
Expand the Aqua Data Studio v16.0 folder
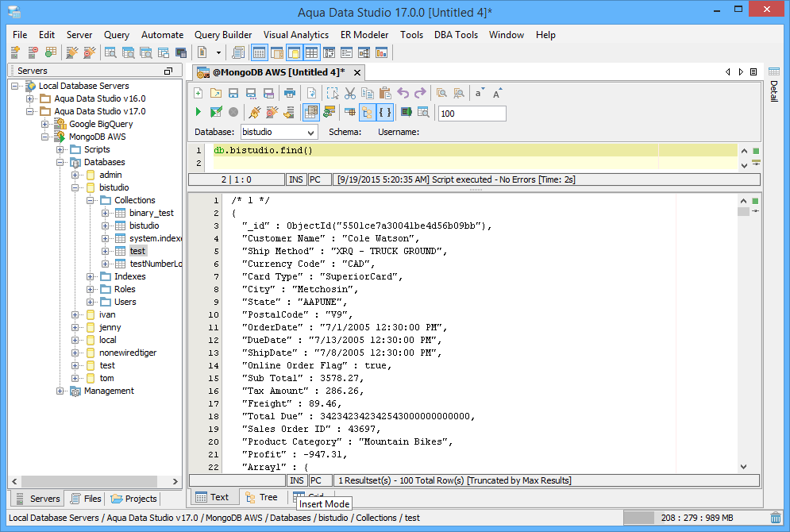point(29,98)
